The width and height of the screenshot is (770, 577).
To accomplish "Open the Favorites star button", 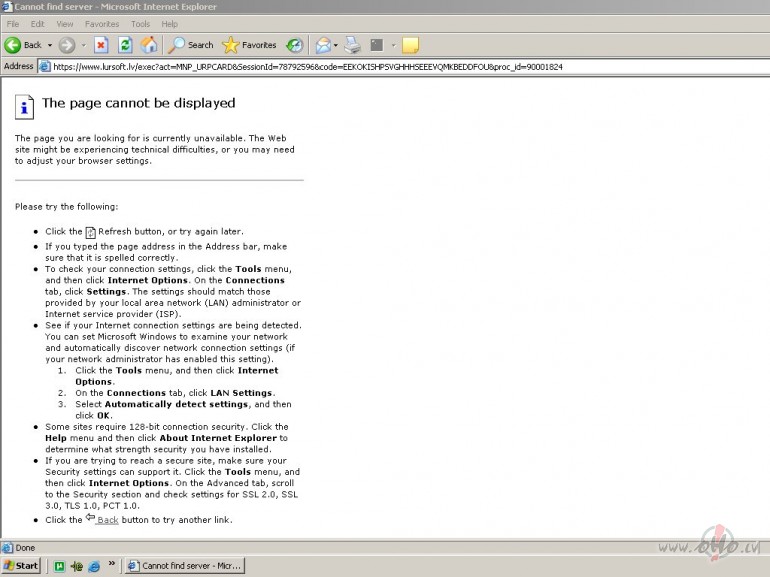I will click(249, 45).
